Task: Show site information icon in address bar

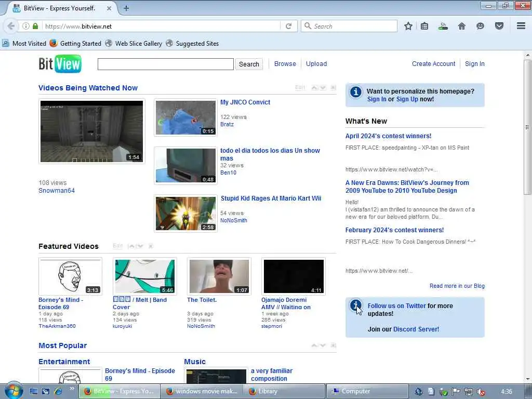Action: [x=26, y=26]
